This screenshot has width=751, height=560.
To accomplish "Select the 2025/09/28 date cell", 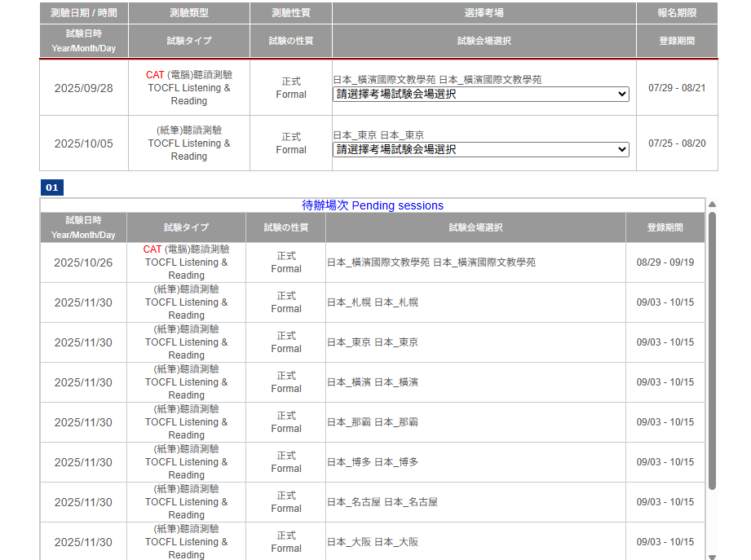I will click(x=84, y=88).
